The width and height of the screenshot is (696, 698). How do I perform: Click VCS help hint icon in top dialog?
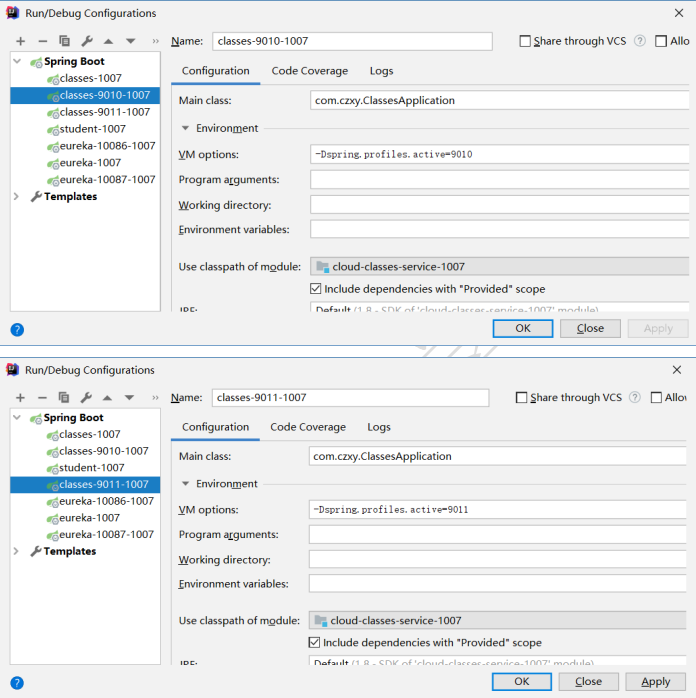coord(640,41)
